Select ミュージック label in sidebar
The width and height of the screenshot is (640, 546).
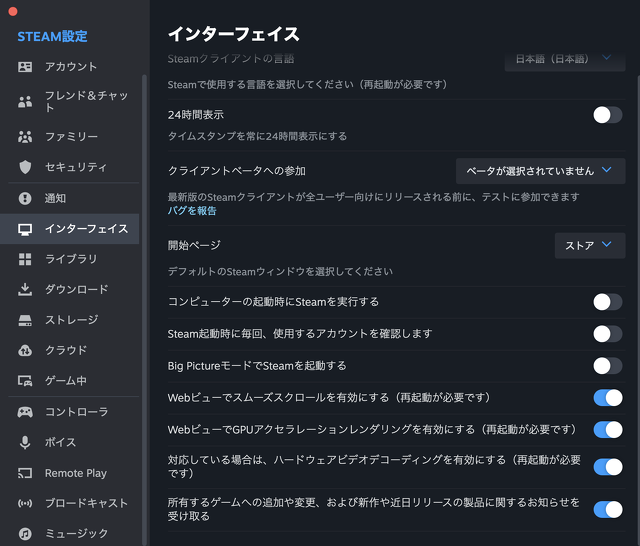tap(76, 534)
